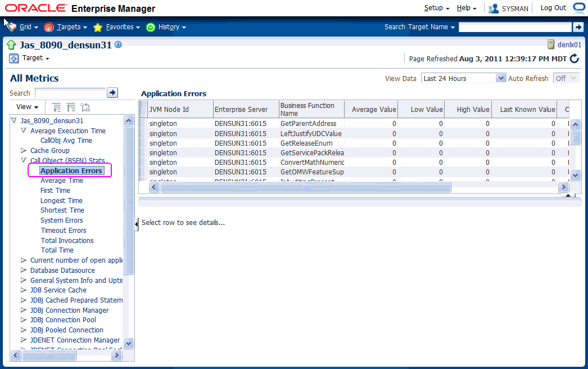Open the View dropdown in tree toolbar

(28, 107)
